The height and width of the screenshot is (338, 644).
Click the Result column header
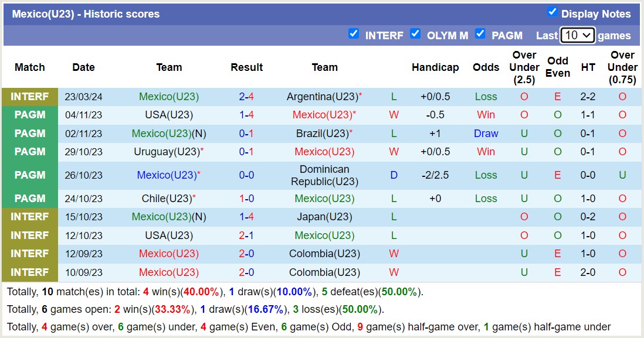pos(246,67)
